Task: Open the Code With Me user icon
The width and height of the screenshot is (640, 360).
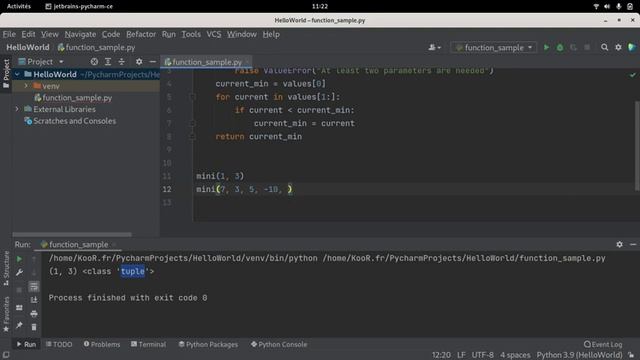Action: 434,47
